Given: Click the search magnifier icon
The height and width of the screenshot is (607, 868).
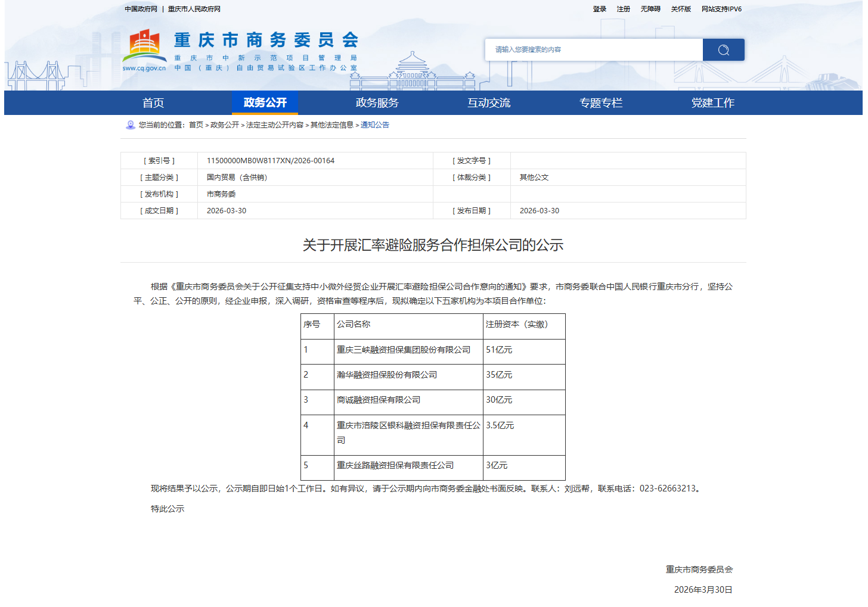Looking at the screenshot, I should 723,49.
